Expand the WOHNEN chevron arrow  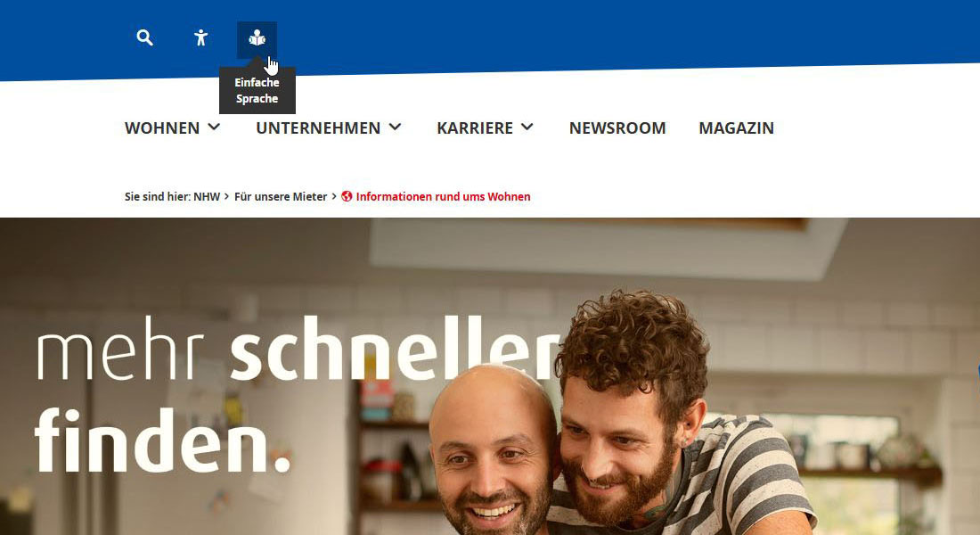coord(214,127)
